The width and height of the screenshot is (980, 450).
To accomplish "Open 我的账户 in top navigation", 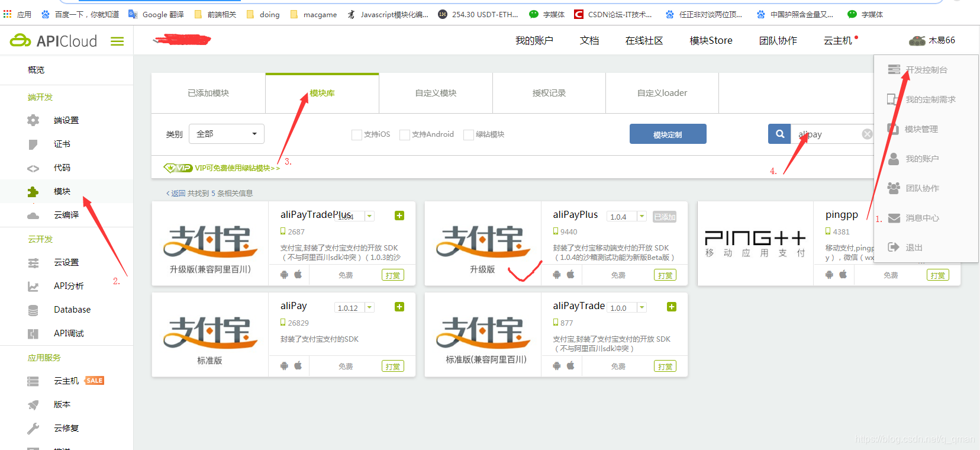I will tap(534, 40).
